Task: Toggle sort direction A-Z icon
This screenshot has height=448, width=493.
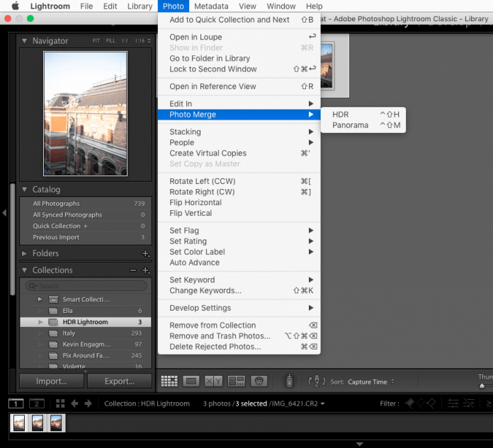Action: click(317, 381)
